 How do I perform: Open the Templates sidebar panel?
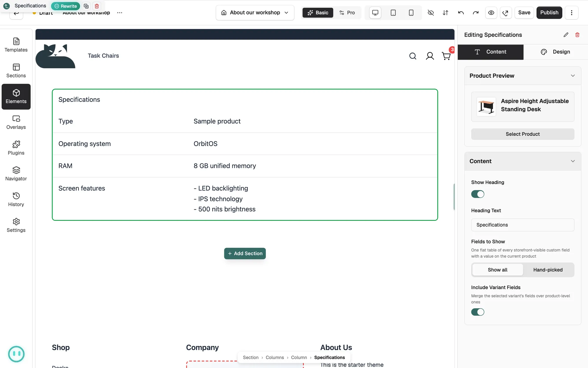[x=16, y=45]
